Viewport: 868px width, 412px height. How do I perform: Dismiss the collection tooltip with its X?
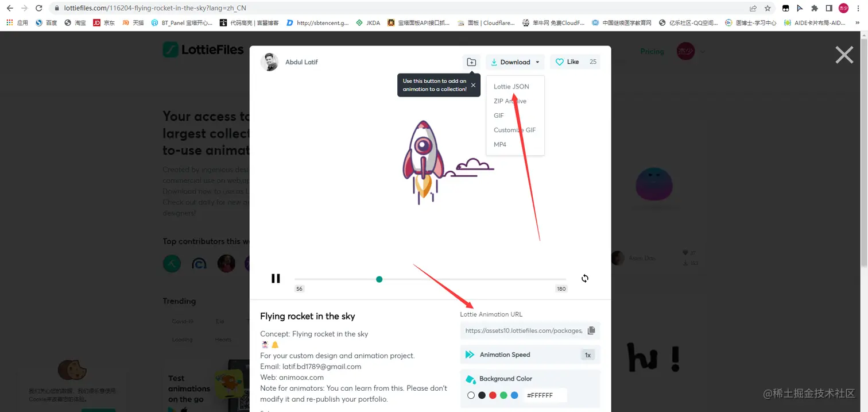coord(473,85)
